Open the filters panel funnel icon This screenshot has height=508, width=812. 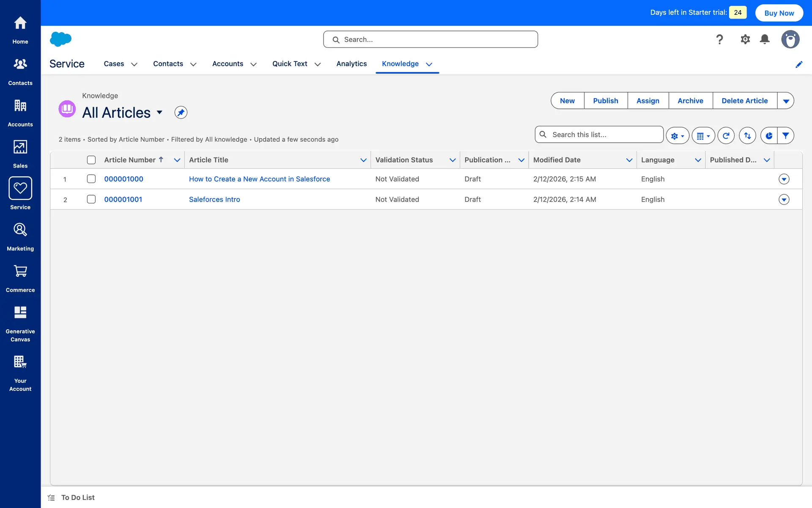tap(785, 136)
